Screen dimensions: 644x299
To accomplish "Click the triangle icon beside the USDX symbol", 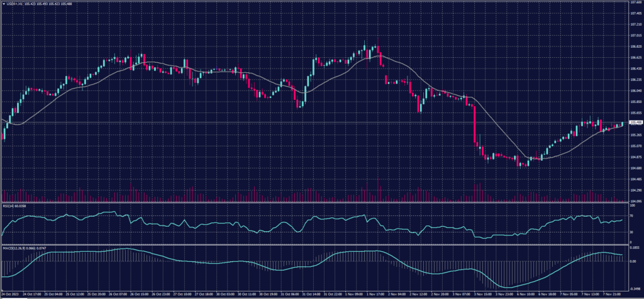I will pyautogui.click(x=3, y=3).
